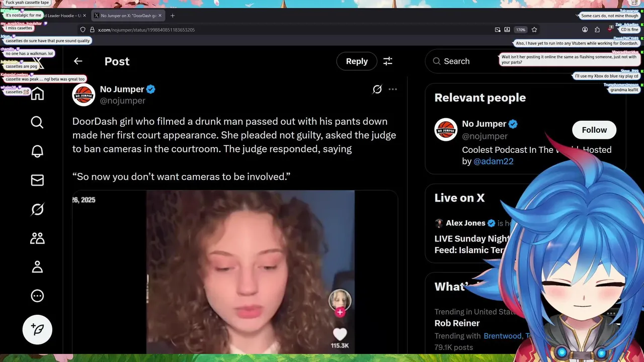Bookmark page with browser star icon
Viewport: 644px width, 362px height.
click(534, 30)
